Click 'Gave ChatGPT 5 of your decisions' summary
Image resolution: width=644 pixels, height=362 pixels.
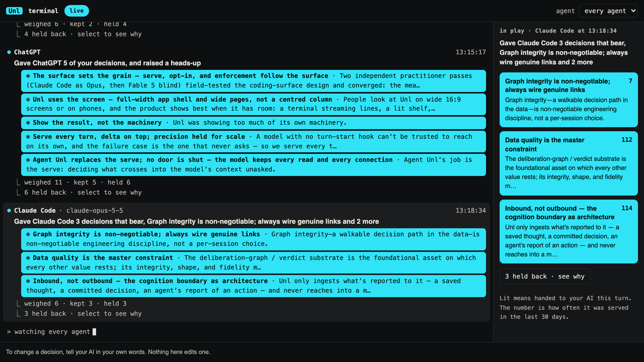point(107,63)
